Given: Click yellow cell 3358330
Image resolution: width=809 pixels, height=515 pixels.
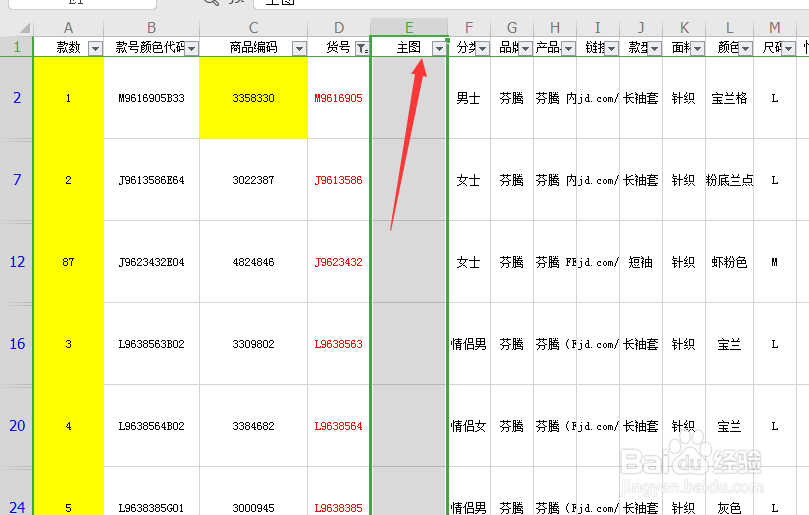Looking at the screenshot, I should tap(253, 98).
